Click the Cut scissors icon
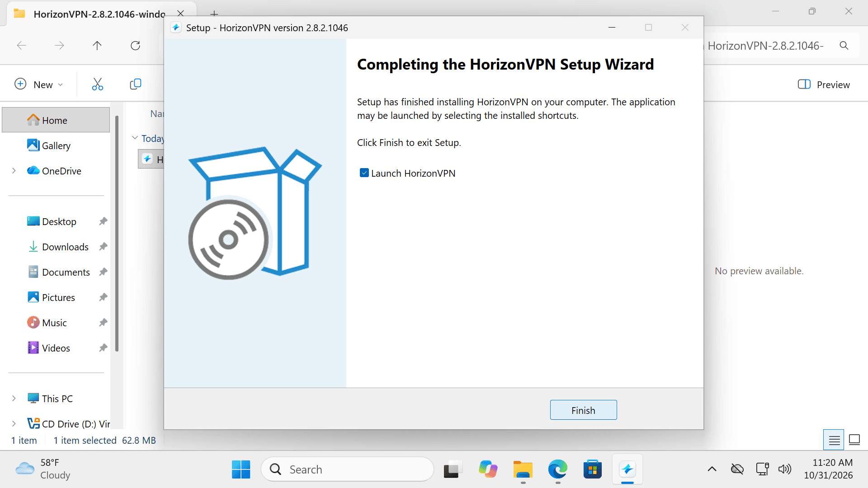 (x=97, y=84)
